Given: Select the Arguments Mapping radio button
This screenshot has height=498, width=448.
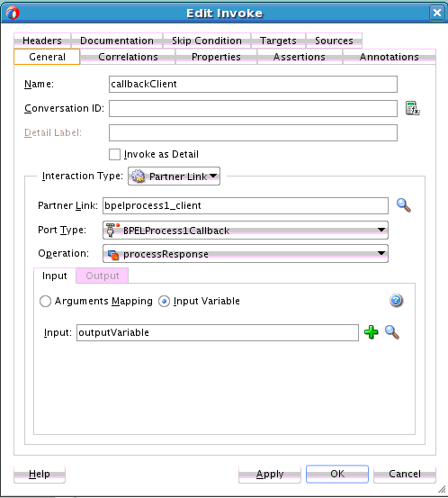Looking at the screenshot, I should click(x=45, y=301).
